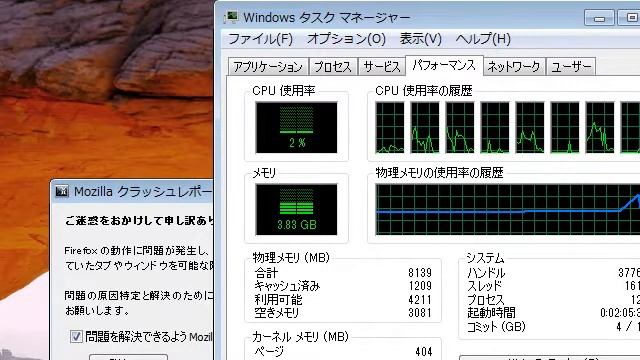Click the Windows Task Manager title bar icon
This screenshot has width=640, height=360.
pos(231,17)
